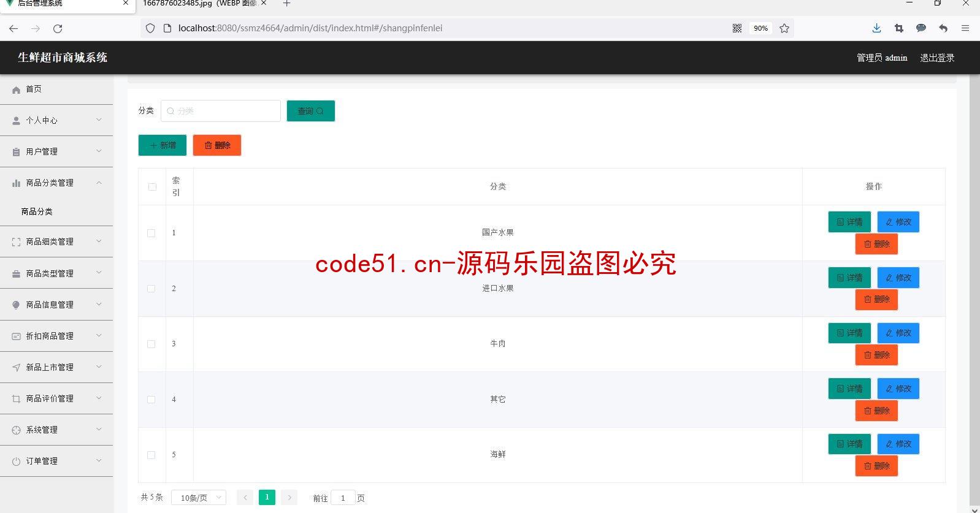Click the 90% zoom level indicator
980x513 pixels.
[760, 28]
